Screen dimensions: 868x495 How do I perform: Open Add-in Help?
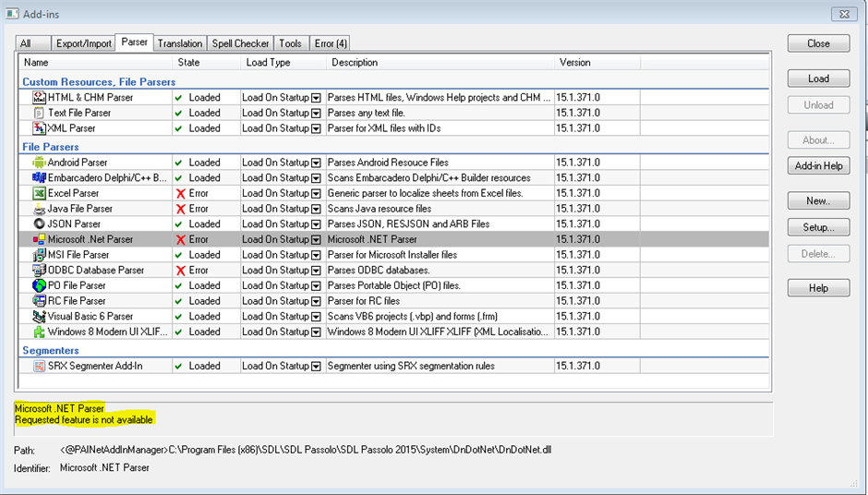point(818,165)
